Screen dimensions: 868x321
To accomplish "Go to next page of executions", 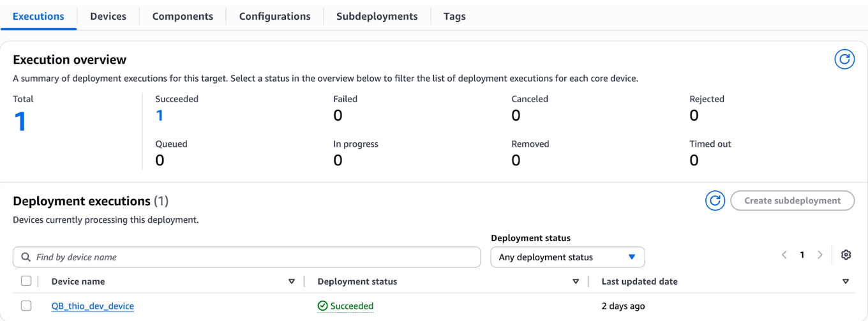I will pyautogui.click(x=820, y=255).
